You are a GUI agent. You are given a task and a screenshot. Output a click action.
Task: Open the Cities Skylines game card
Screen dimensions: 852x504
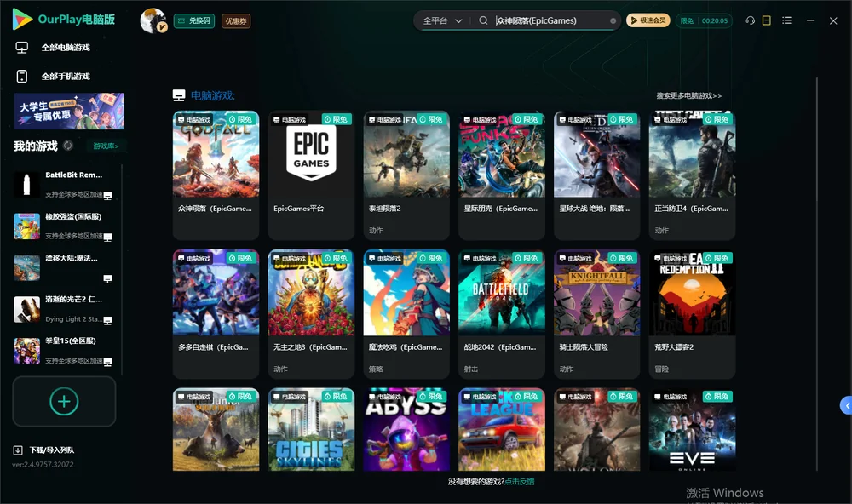(311, 429)
